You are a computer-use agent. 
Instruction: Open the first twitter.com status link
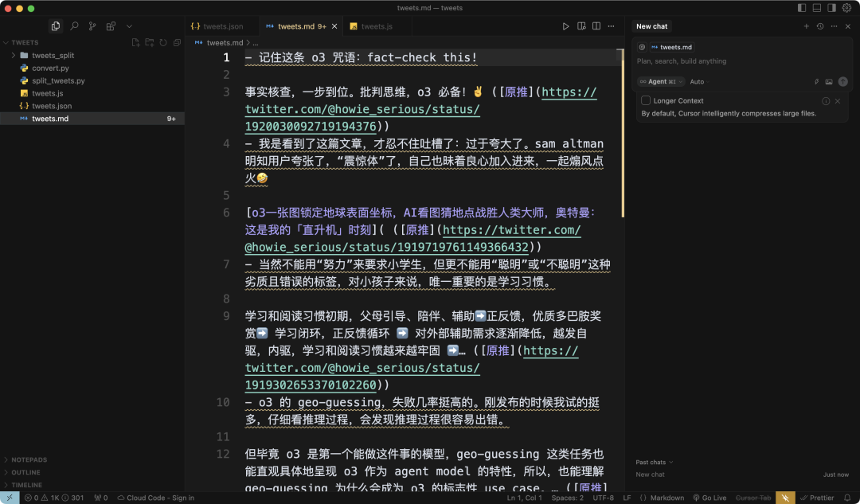click(420, 109)
